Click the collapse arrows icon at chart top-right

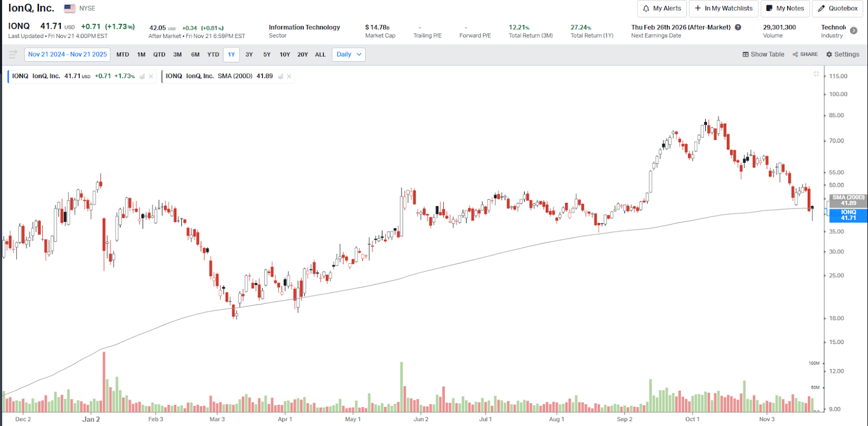point(816,74)
